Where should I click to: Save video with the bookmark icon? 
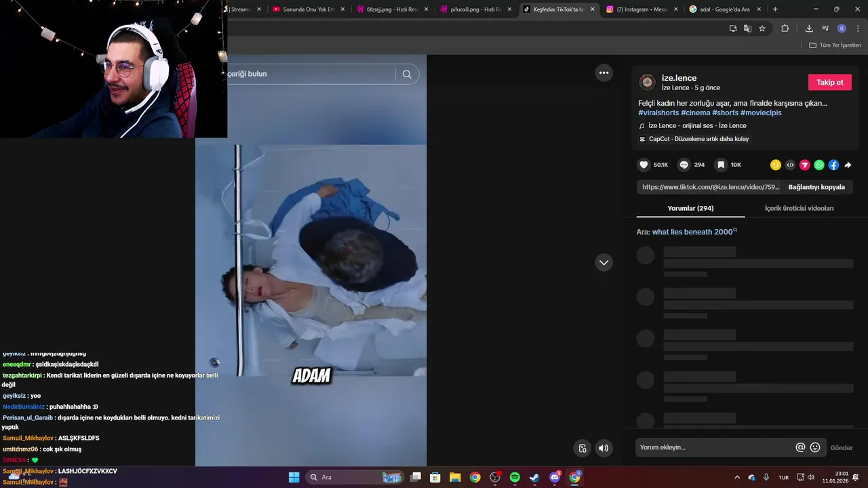point(721,165)
